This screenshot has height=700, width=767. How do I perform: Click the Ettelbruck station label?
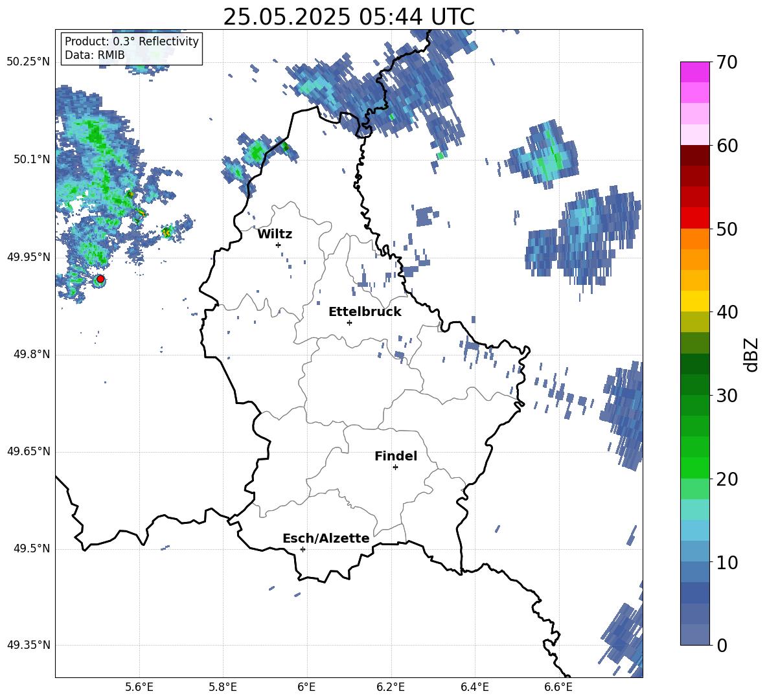(365, 312)
